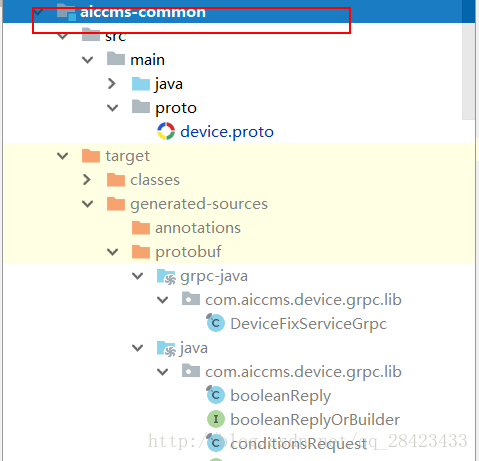
Task: Click the booleanReplyOrBuilder interface icon
Action: (216, 419)
